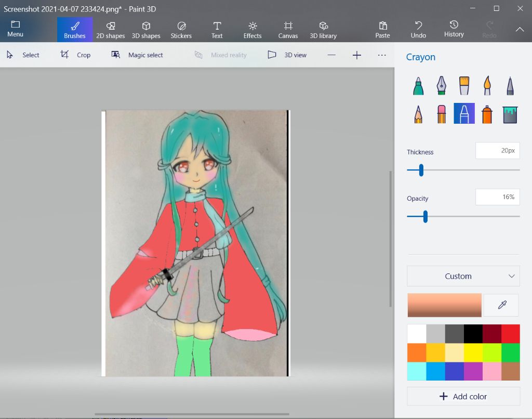Activate the Select tool
This screenshot has width=532, height=419.
point(23,55)
